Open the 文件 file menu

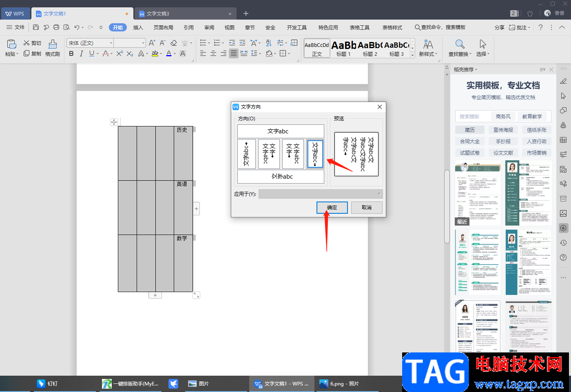click(15, 27)
